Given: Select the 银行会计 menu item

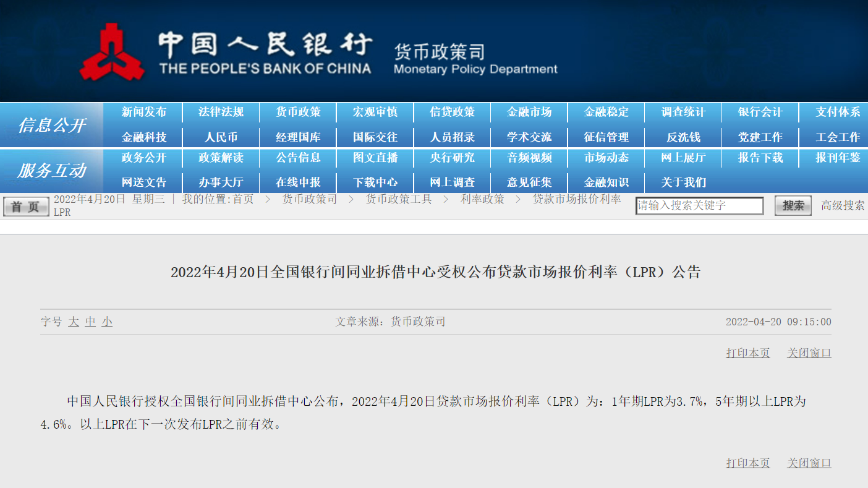Looking at the screenshot, I should (760, 112).
